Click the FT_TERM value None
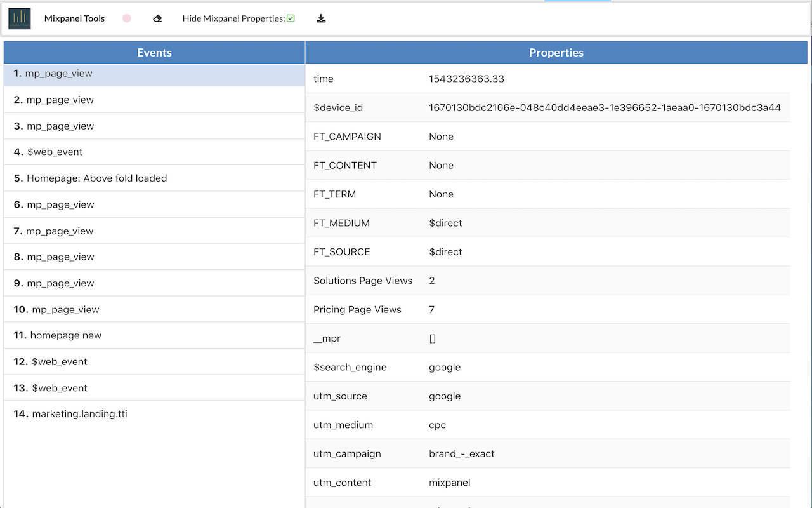Image resolution: width=812 pixels, height=508 pixels. (x=441, y=194)
